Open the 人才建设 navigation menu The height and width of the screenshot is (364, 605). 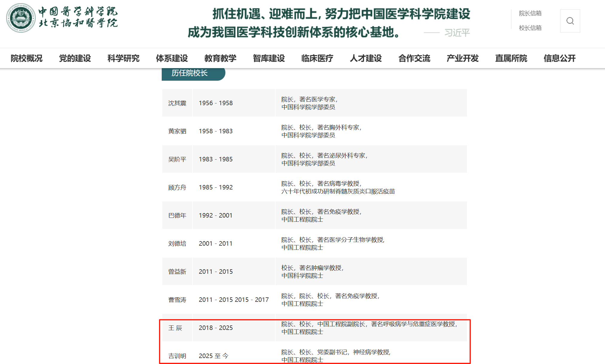(366, 58)
